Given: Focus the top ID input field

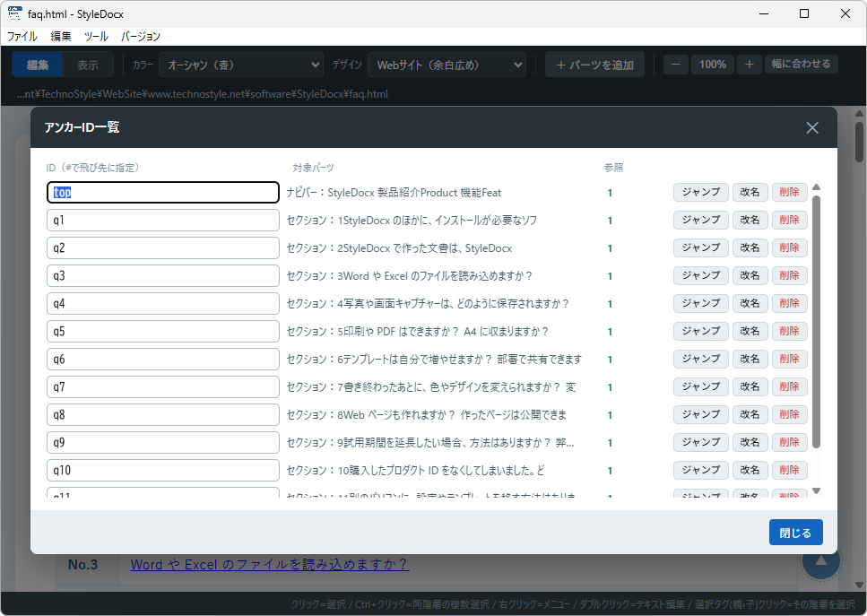Looking at the screenshot, I should [163, 193].
